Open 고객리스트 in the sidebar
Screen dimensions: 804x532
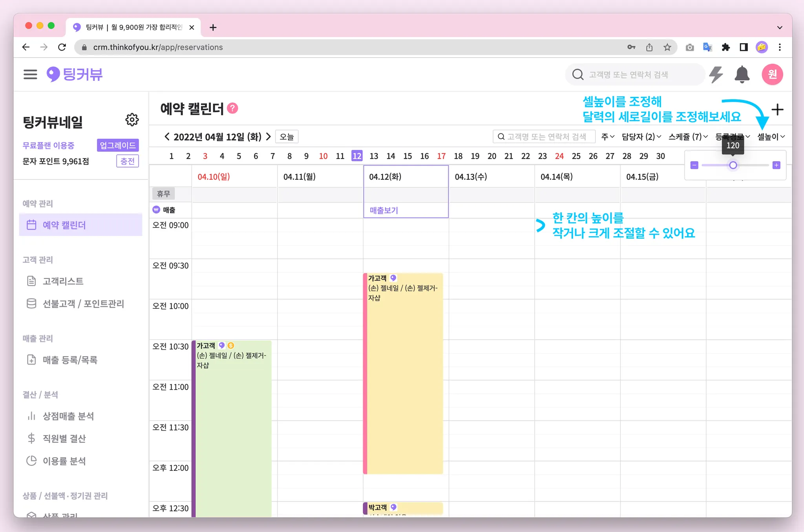click(x=63, y=281)
